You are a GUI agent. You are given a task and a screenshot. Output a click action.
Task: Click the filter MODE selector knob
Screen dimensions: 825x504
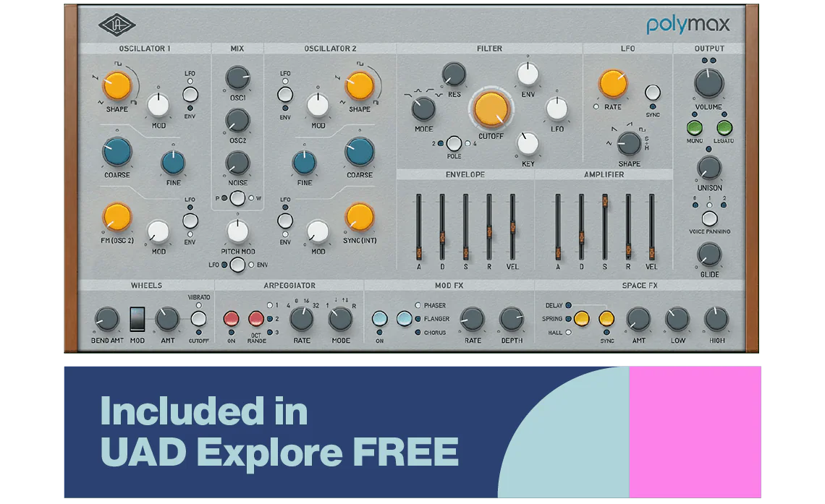point(423,108)
